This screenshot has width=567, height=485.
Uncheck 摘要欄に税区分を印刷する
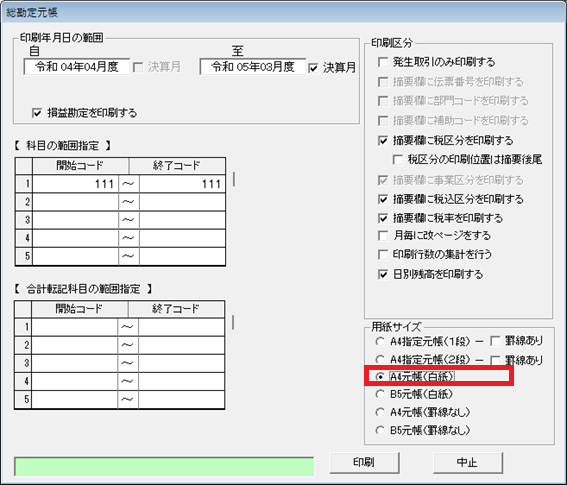(x=383, y=140)
